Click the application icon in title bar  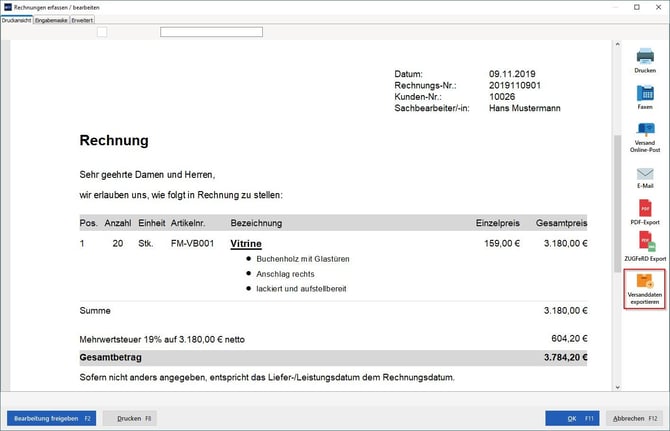pyautogui.click(x=8, y=7)
